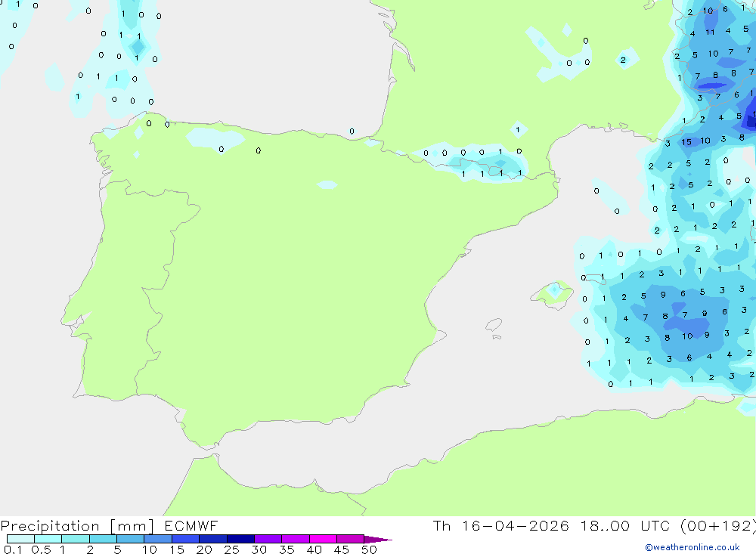Click legend swatch between 1 and 2
The width and height of the screenshot is (756, 554).
(x=76, y=539)
